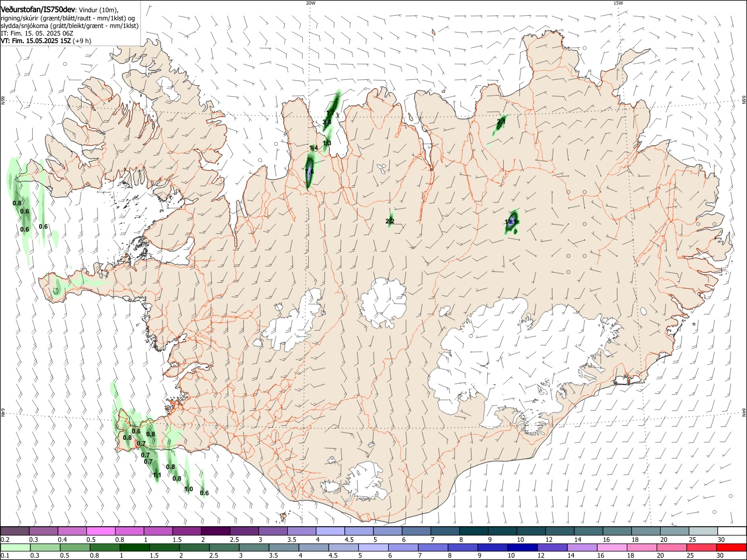
Task: Click the 1.3 precipitation value on the map
Action: click(327, 143)
